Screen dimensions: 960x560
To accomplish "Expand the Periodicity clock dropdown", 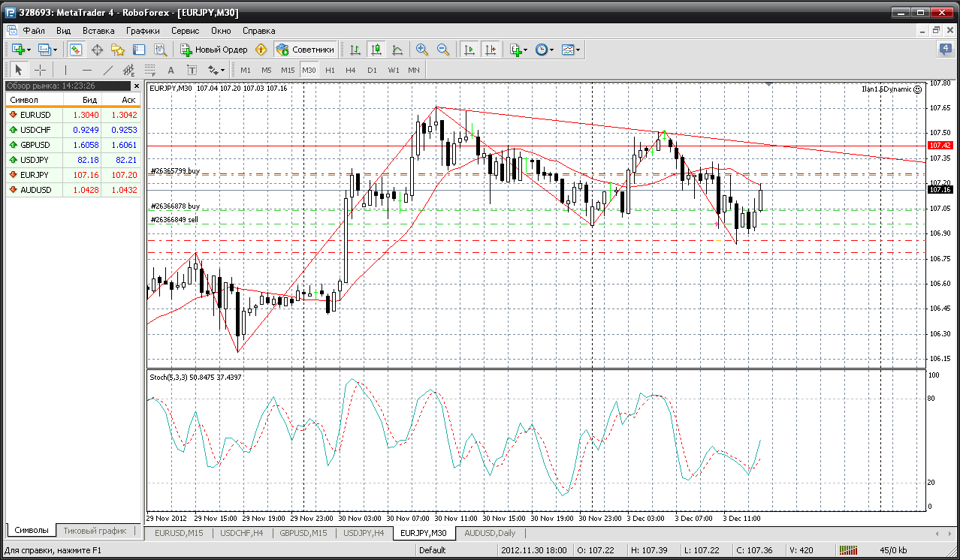I will point(551,50).
